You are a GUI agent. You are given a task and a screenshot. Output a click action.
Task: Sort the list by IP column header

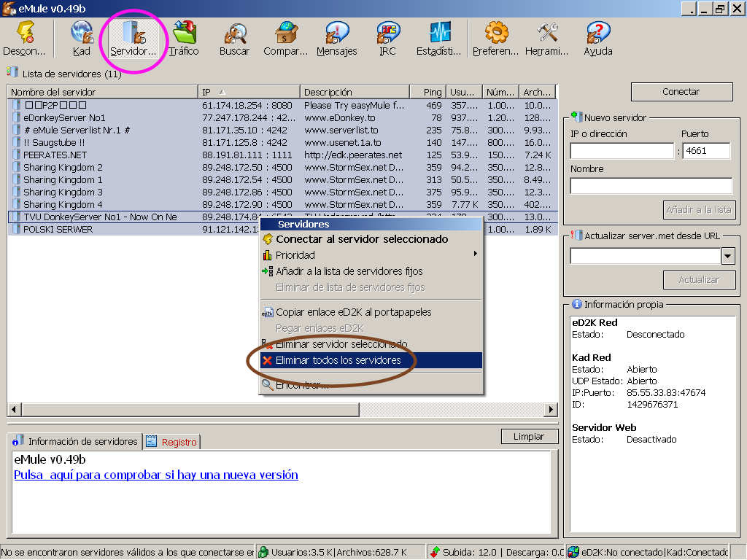[x=249, y=92]
